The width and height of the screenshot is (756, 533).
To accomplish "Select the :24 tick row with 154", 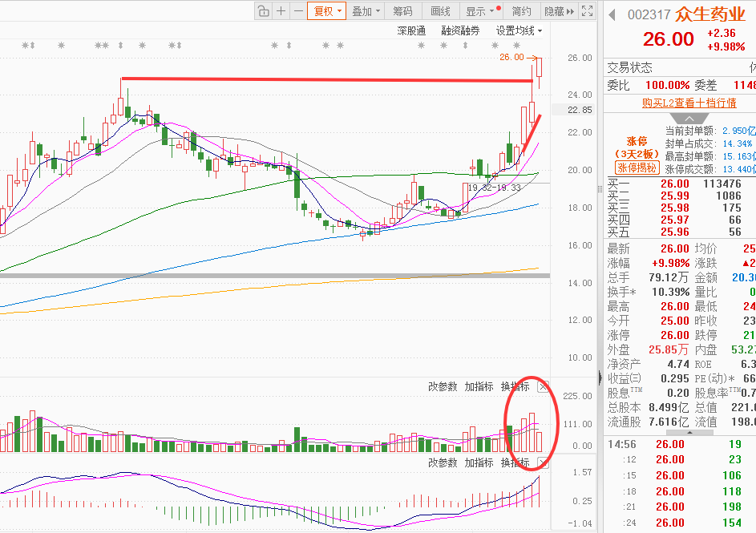I will 680,523.
